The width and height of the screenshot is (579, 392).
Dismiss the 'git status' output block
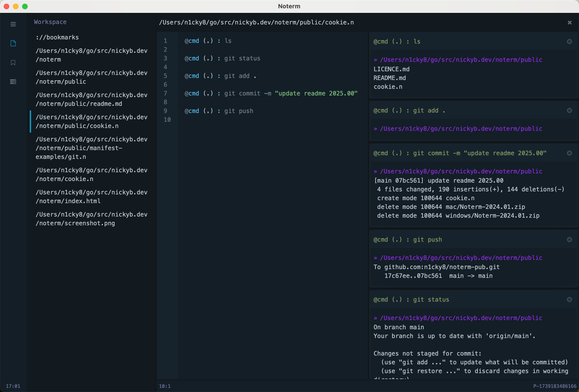[x=569, y=300]
